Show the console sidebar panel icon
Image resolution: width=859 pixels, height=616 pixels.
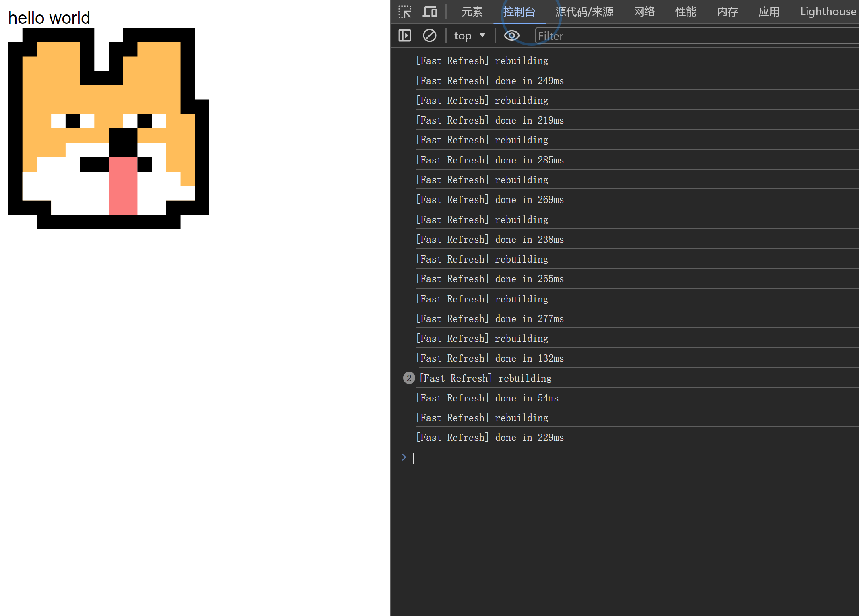click(x=404, y=36)
